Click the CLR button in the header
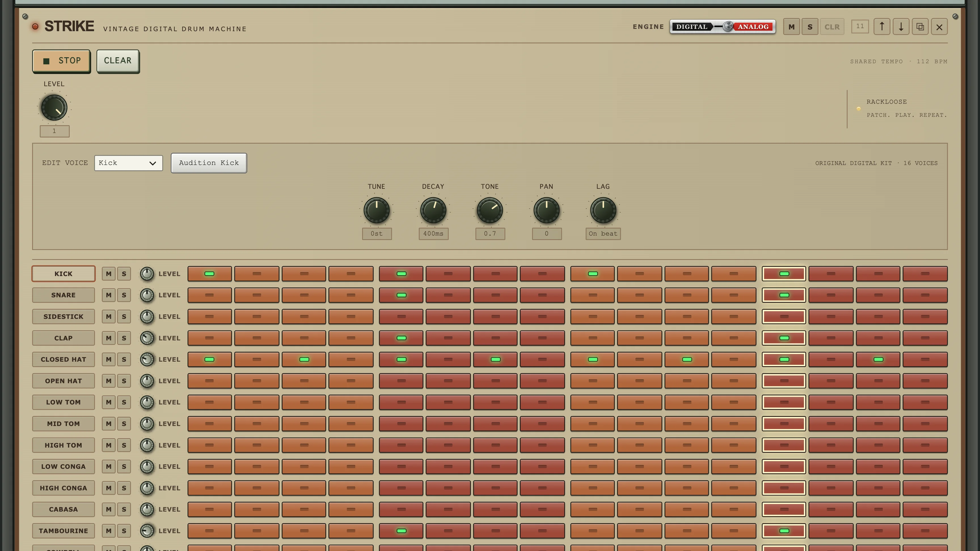This screenshot has width=980, height=551. pyautogui.click(x=832, y=27)
